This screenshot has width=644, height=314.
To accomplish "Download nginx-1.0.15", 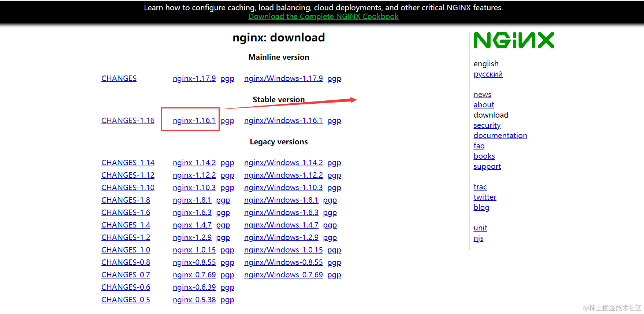I will (194, 250).
